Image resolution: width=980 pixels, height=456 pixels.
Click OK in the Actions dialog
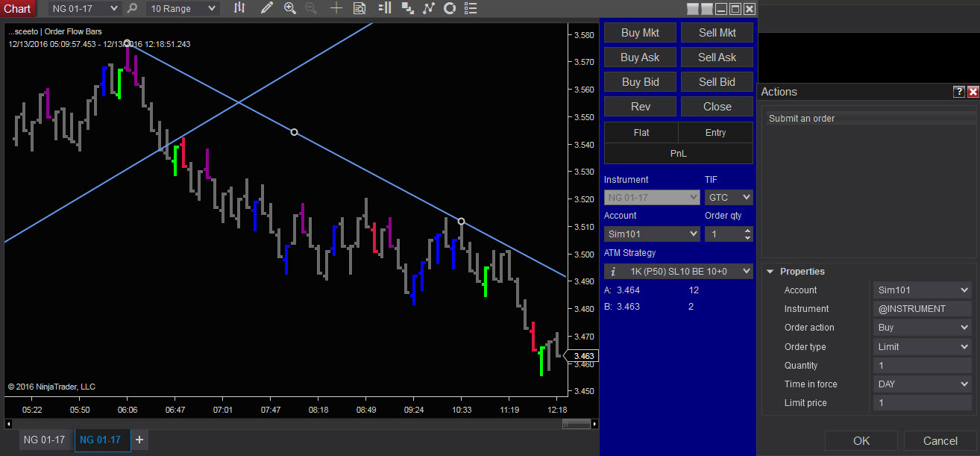(x=861, y=441)
